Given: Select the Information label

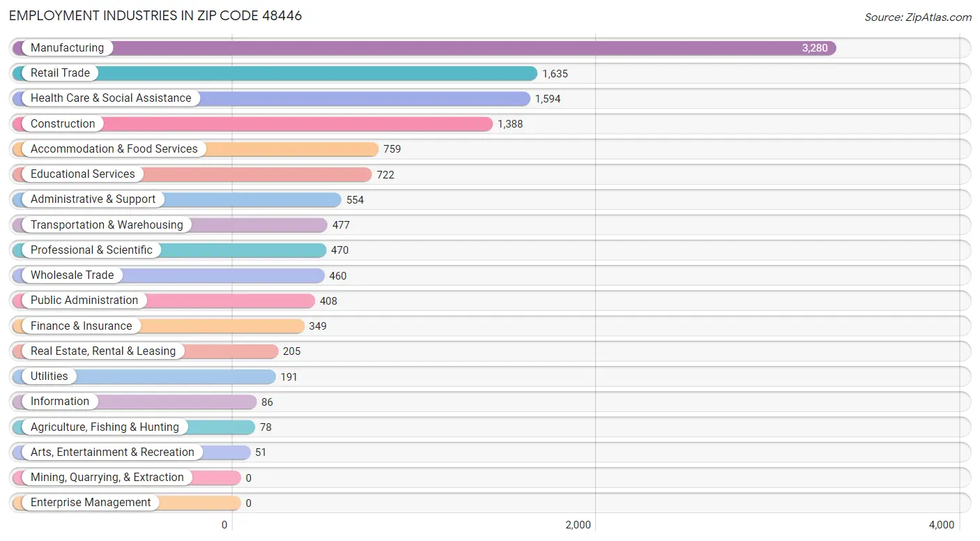Looking at the screenshot, I should (60, 402).
